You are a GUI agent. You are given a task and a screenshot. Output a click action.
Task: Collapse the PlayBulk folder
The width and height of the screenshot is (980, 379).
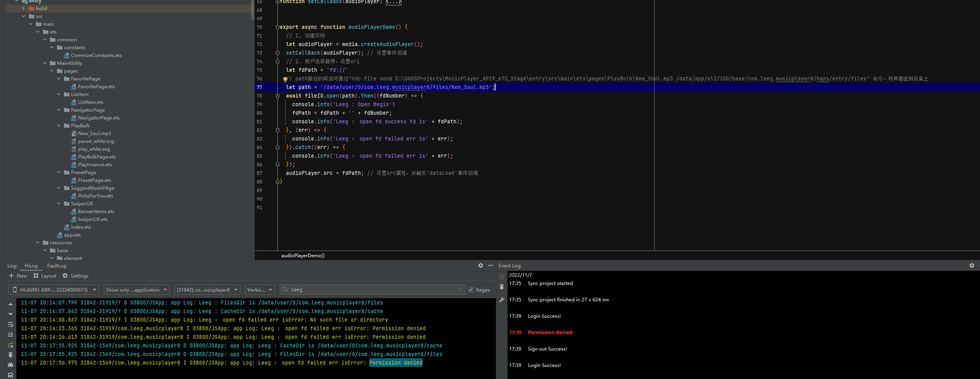(x=59, y=126)
